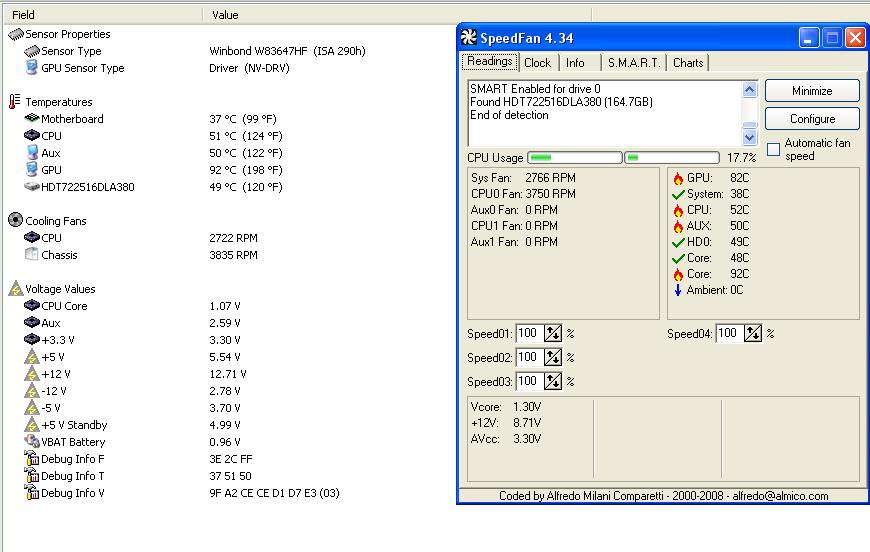Click the flame icon beside GPU 82C
Screen dimensions: 870x552
click(678, 179)
